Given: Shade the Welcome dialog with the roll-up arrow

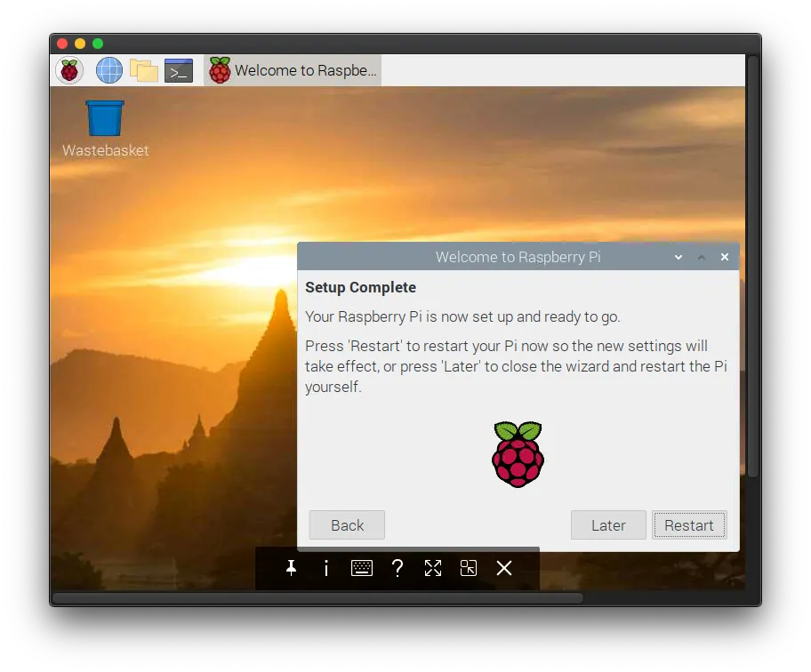Looking at the screenshot, I should tap(702, 257).
